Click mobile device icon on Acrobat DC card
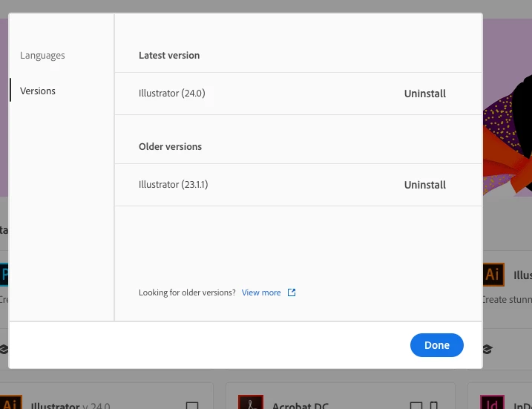 click(433, 405)
